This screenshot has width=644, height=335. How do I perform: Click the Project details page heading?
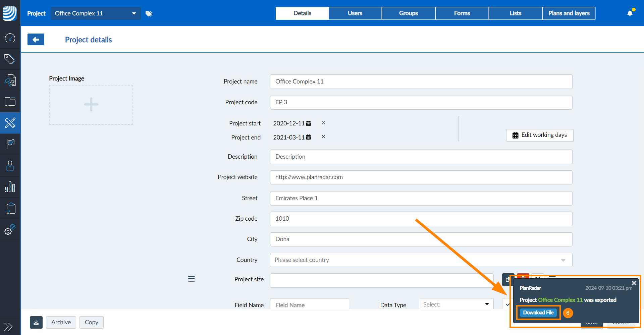coord(89,40)
